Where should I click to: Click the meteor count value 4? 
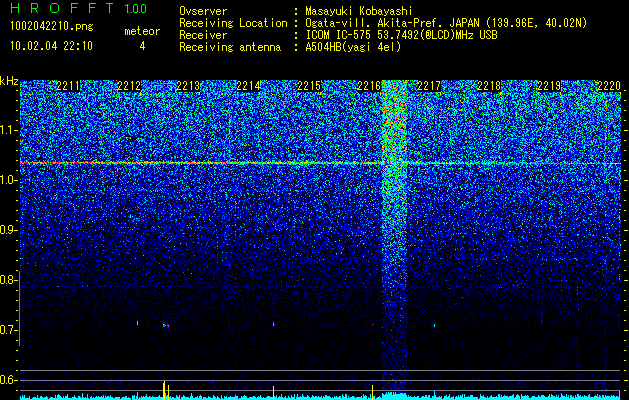tap(142, 46)
